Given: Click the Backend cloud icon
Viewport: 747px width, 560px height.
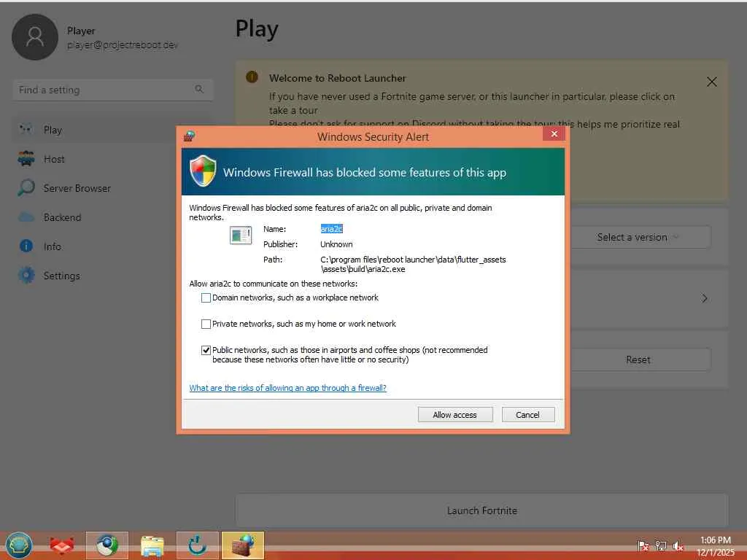Looking at the screenshot, I should point(26,217).
